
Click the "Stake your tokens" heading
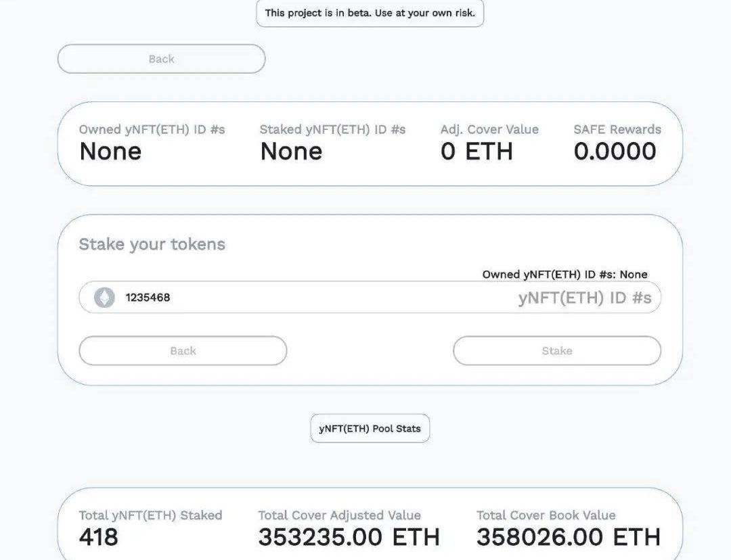pos(152,244)
